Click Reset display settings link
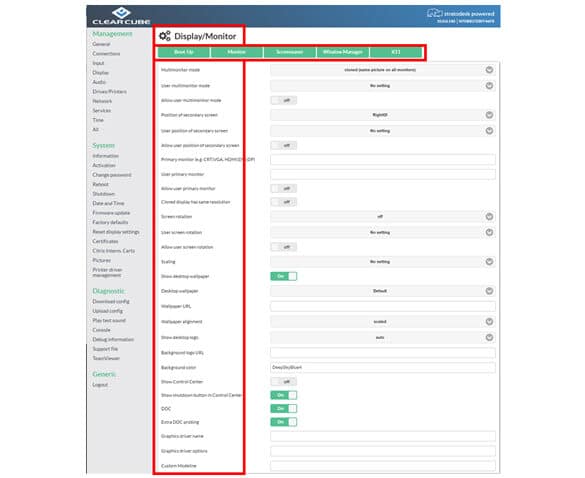 [116, 232]
